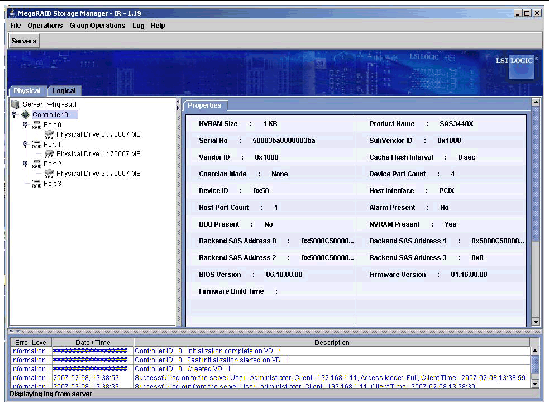Select Port 0 in the tree

[x=53, y=125]
